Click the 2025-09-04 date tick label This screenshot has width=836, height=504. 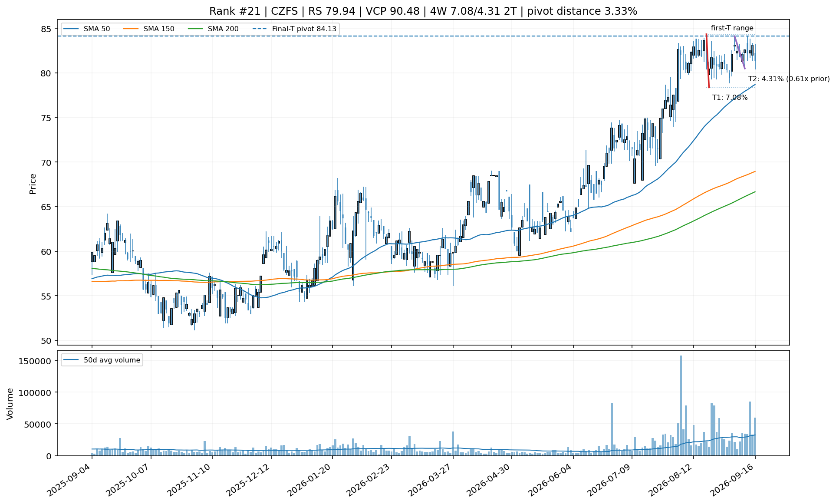[x=69, y=480]
